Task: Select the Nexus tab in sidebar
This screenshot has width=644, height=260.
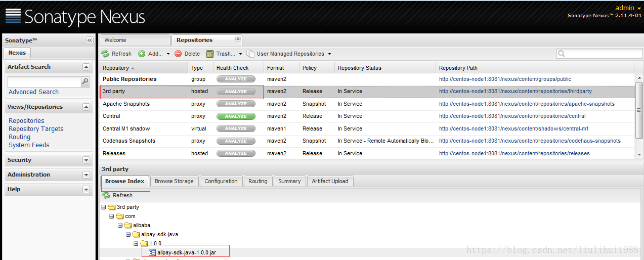Action: pyautogui.click(x=17, y=53)
